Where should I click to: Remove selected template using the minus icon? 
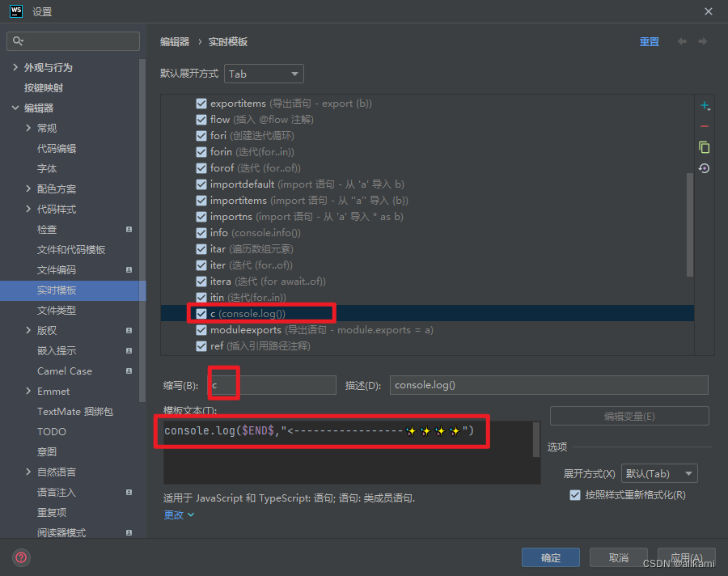705,126
